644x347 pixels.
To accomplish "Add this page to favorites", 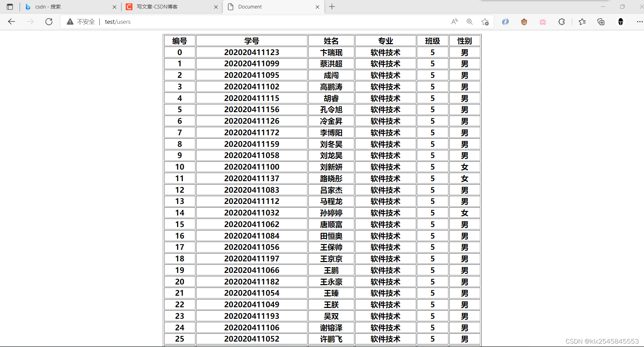I will 485,22.
